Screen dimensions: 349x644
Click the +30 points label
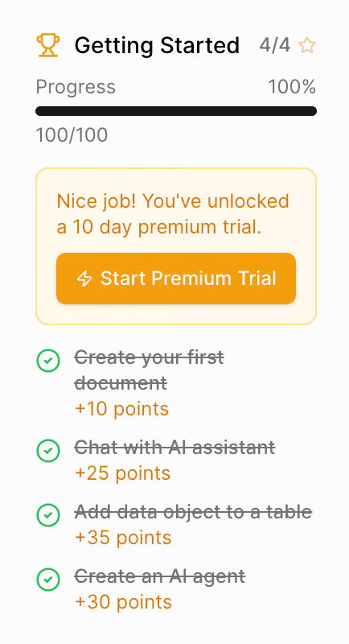124,602
